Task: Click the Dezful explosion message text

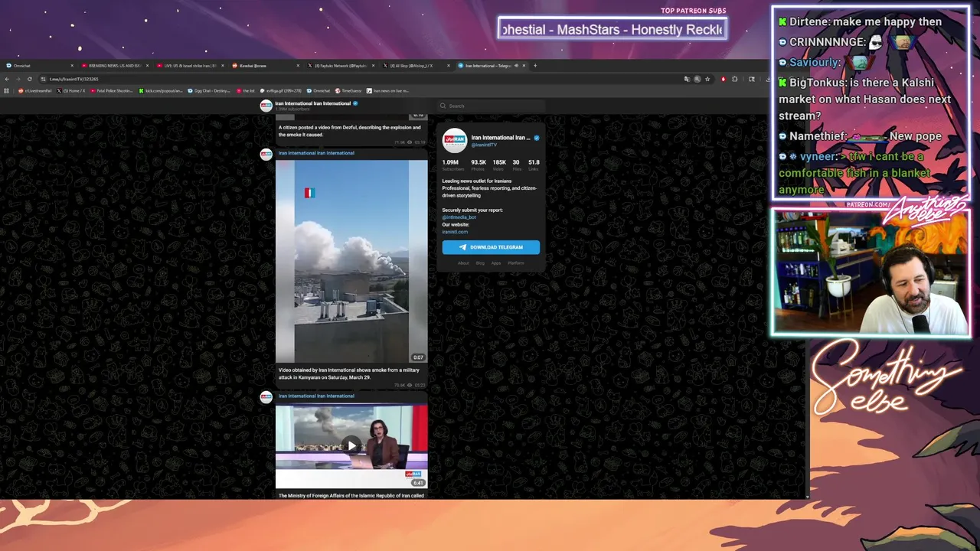Action: (349, 131)
